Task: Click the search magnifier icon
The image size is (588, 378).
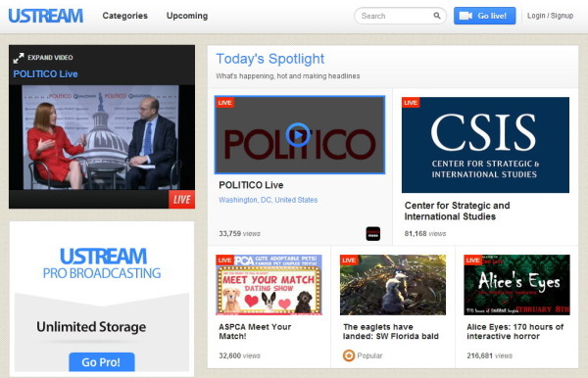Action: click(437, 16)
